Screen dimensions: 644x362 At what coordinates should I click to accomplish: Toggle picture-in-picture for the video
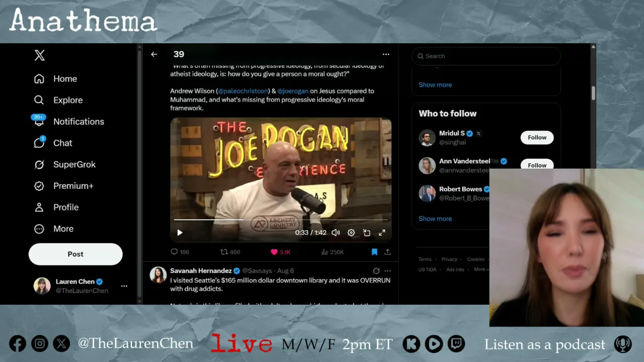367,233
